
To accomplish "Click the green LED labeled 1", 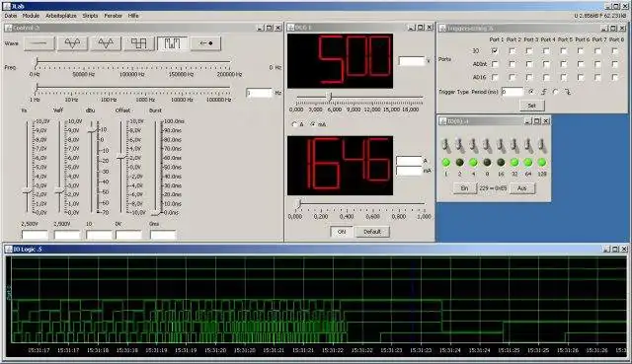I will click(x=445, y=163).
